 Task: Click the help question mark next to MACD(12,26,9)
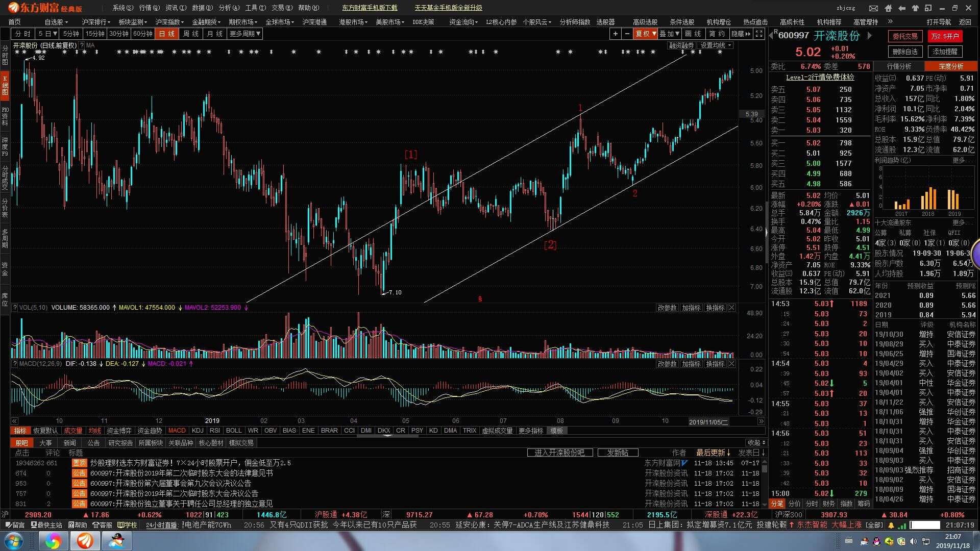15,364
